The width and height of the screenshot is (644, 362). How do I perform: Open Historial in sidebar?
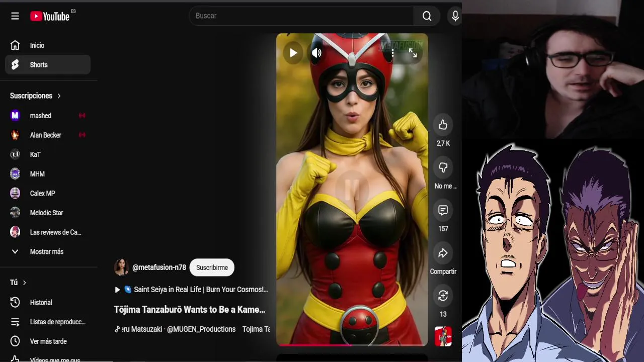[48, 303]
